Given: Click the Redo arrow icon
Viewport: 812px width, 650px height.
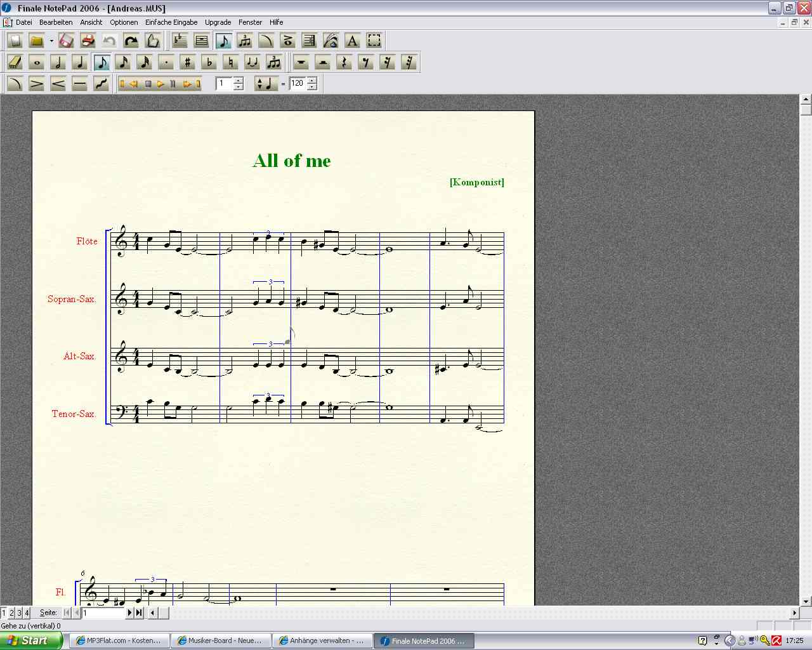Looking at the screenshot, I should 131,41.
